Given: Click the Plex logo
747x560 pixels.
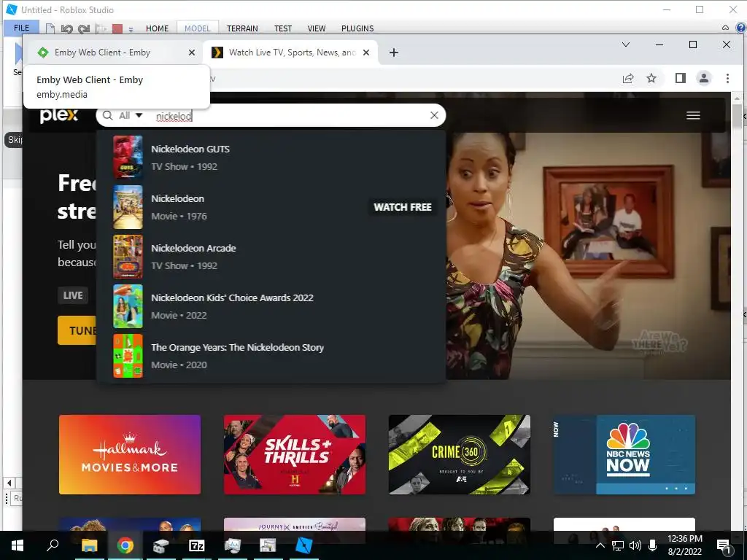Looking at the screenshot, I should coord(58,115).
